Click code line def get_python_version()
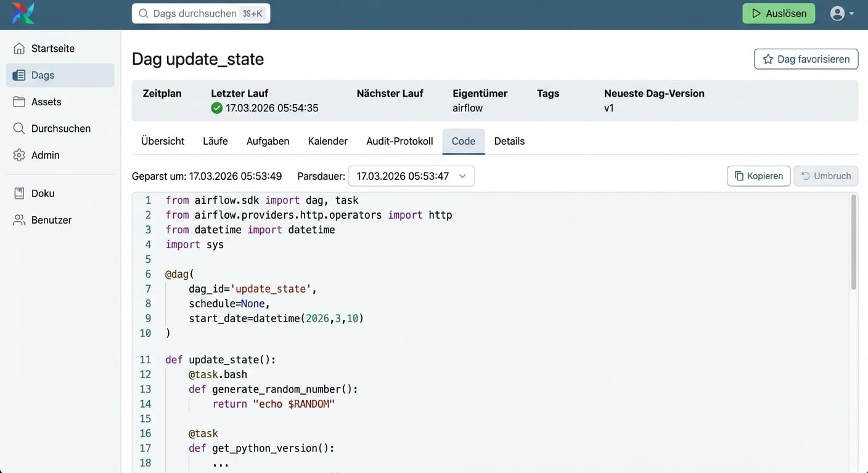 261,448
